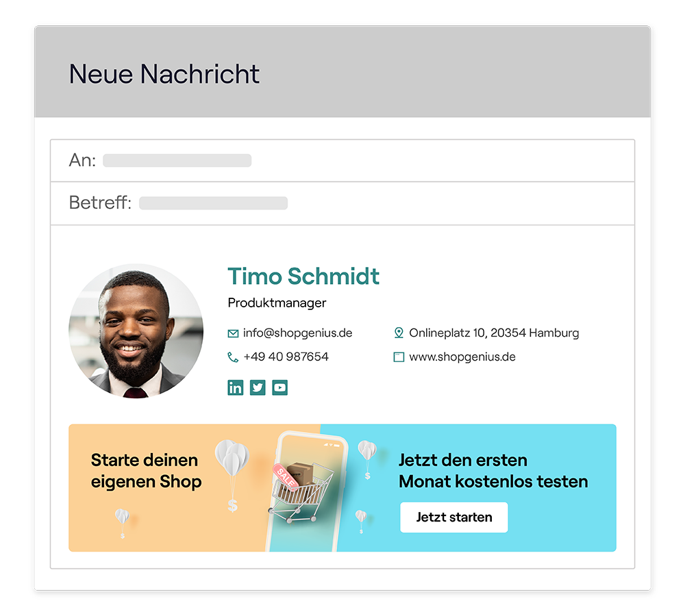Click the +49 40 987654 phone number
The width and height of the screenshot is (685, 616).
[286, 357]
